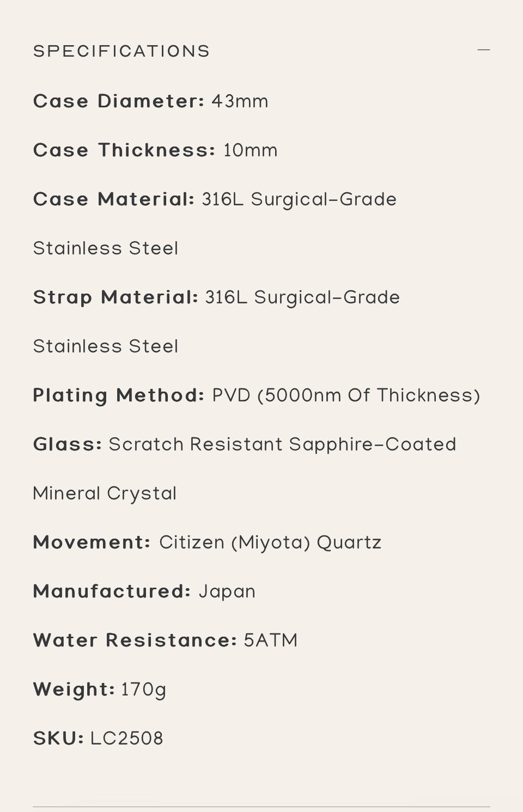Click the Strap Material label
Screen dimensions: 523x812
pyautogui.click(x=115, y=297)
